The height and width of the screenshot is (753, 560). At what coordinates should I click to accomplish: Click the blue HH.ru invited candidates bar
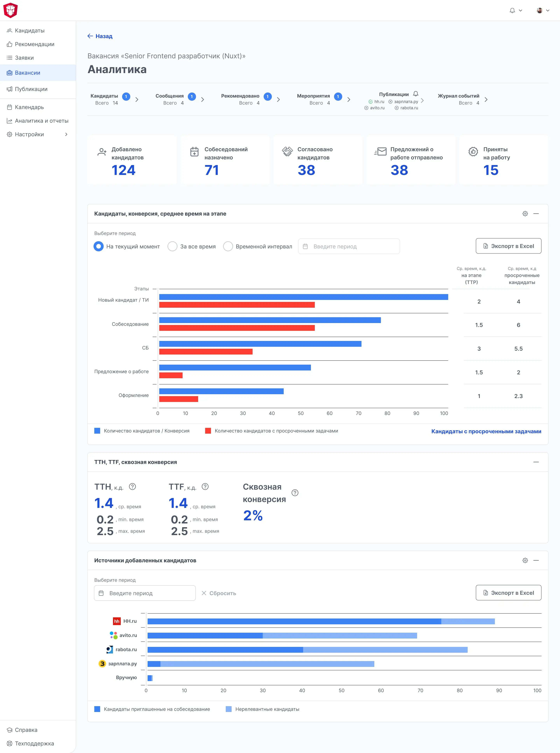(x=294, y=621)
